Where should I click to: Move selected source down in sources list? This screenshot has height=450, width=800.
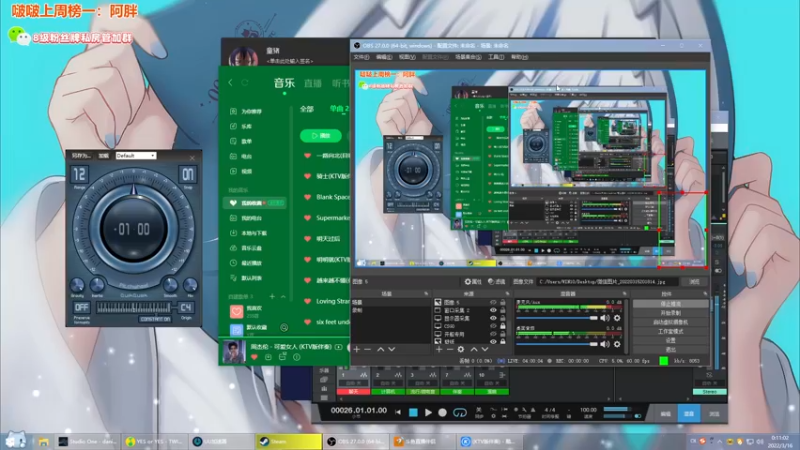pos(485,349)
